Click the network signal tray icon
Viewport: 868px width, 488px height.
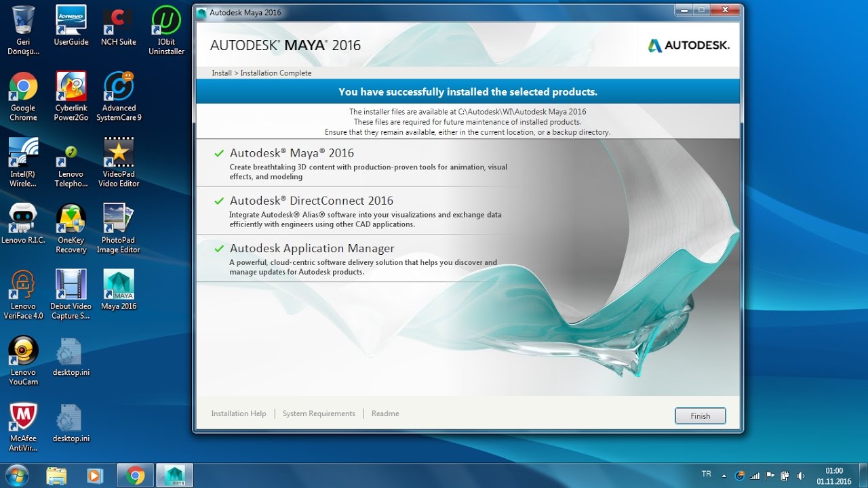click(x=755, y=476)
